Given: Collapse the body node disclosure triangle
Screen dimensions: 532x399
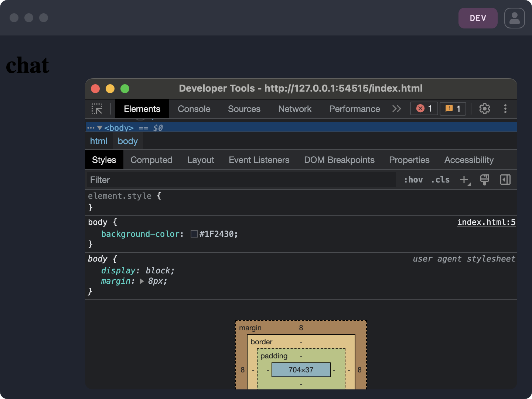Looking at the screenshot, I should pos(99,127).
